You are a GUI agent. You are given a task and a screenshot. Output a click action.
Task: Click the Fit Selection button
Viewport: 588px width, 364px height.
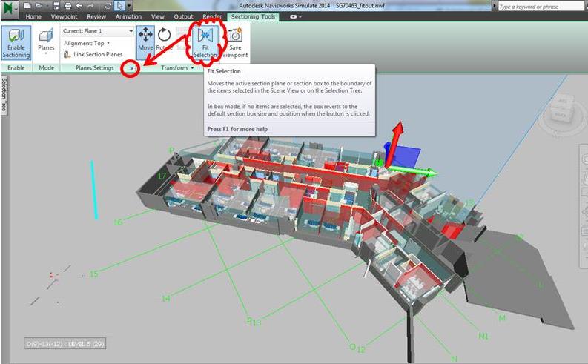click(205, 42)
